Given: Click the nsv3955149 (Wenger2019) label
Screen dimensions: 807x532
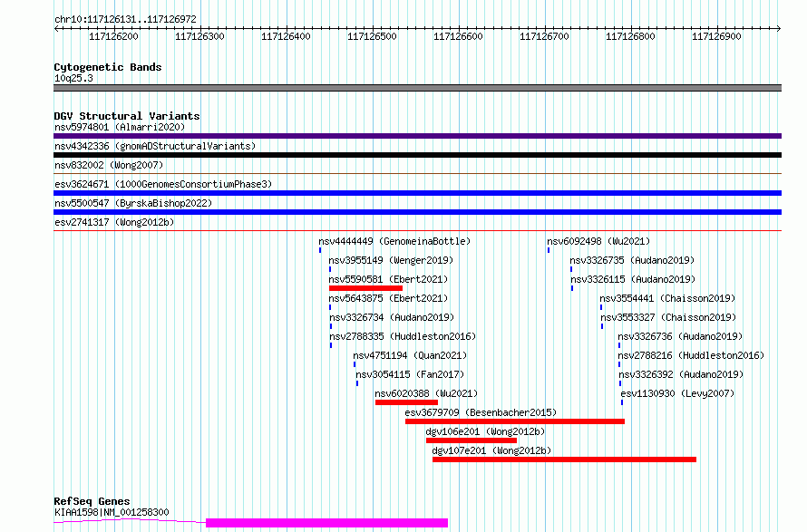Looking at the screenshot, I should (391, 260).
